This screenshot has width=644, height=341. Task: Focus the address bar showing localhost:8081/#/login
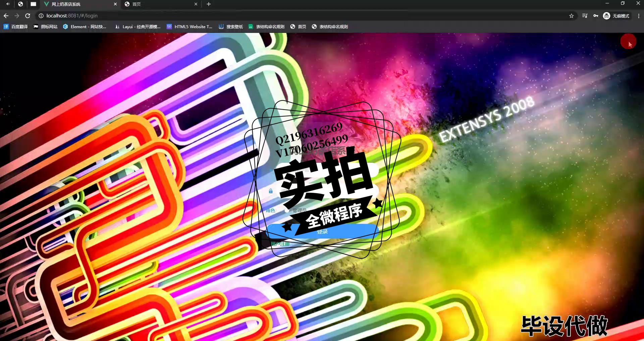[x=302, y=16]
